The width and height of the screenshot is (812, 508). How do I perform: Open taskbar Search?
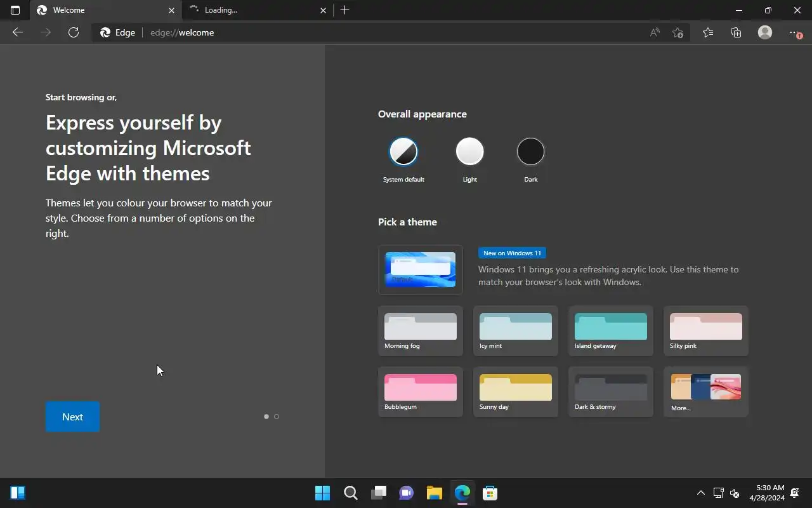[x=351, y=493]
